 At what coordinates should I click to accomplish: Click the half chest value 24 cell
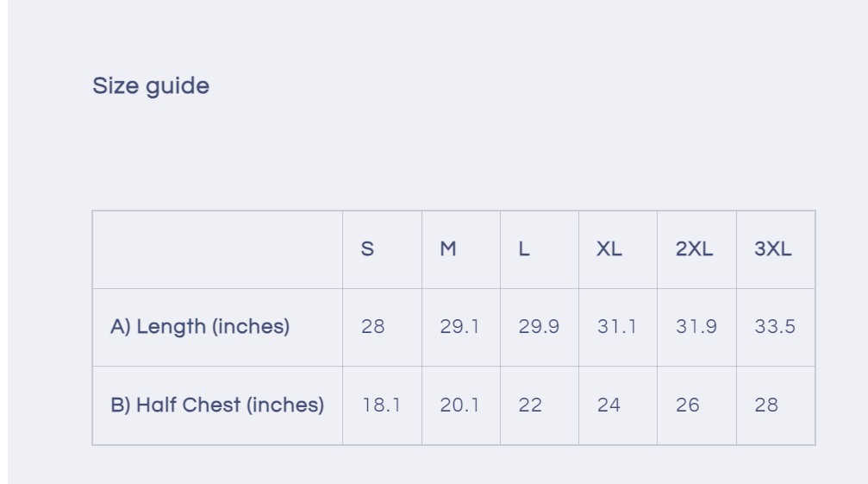pos(609,405)
